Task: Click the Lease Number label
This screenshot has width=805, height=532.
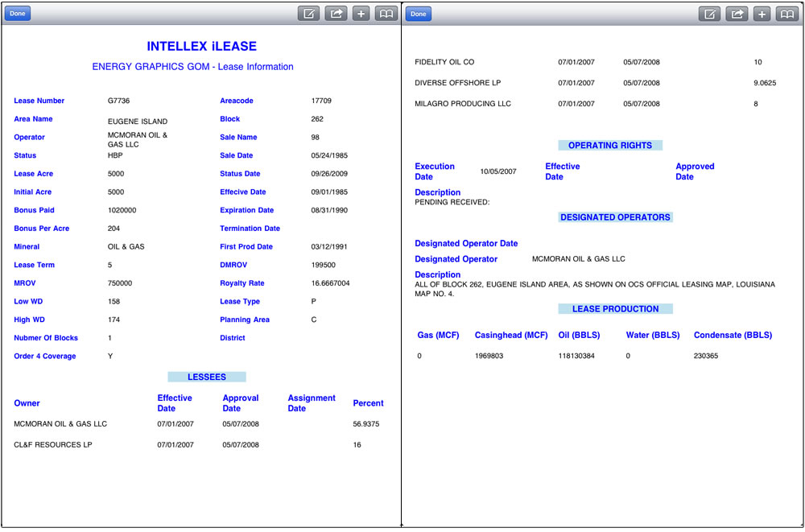Action: tap(39, 101)
